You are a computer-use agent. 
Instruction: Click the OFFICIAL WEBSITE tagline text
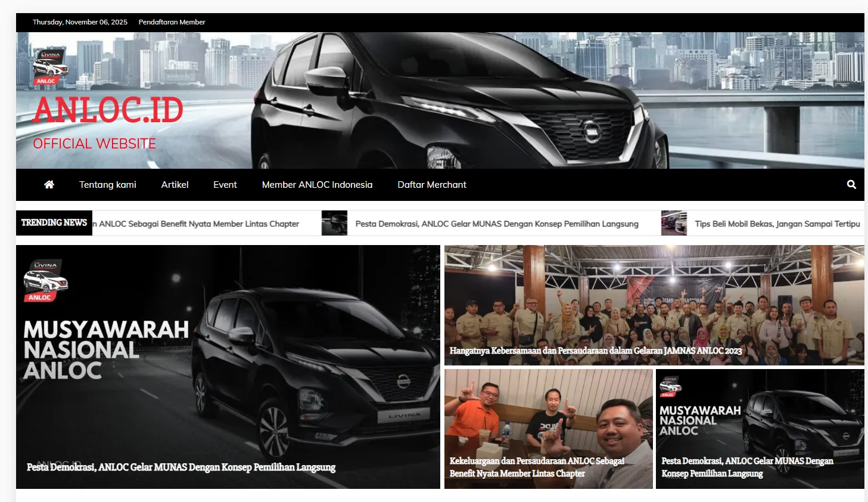pos(94,144)
